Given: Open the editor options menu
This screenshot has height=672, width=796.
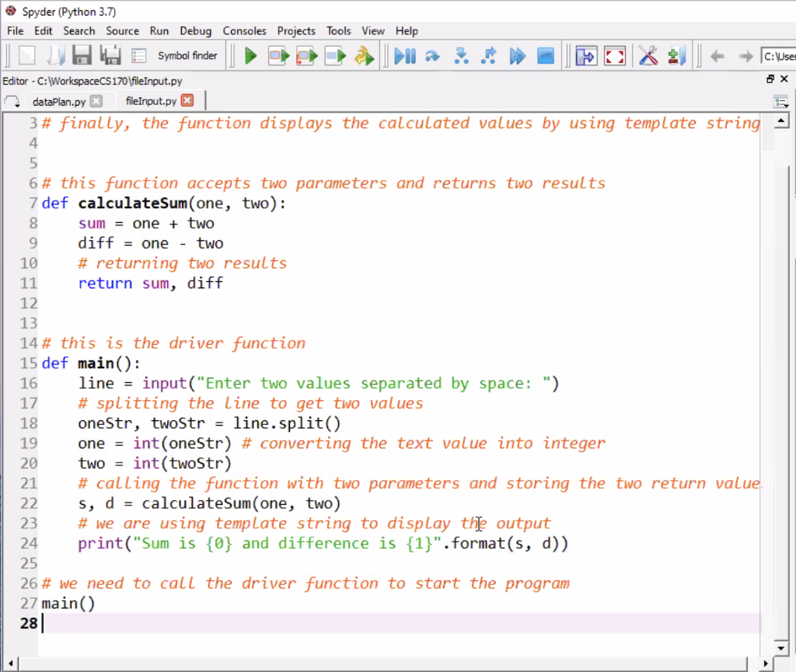Looking at the screenshot, I should (x=780, y=102).
